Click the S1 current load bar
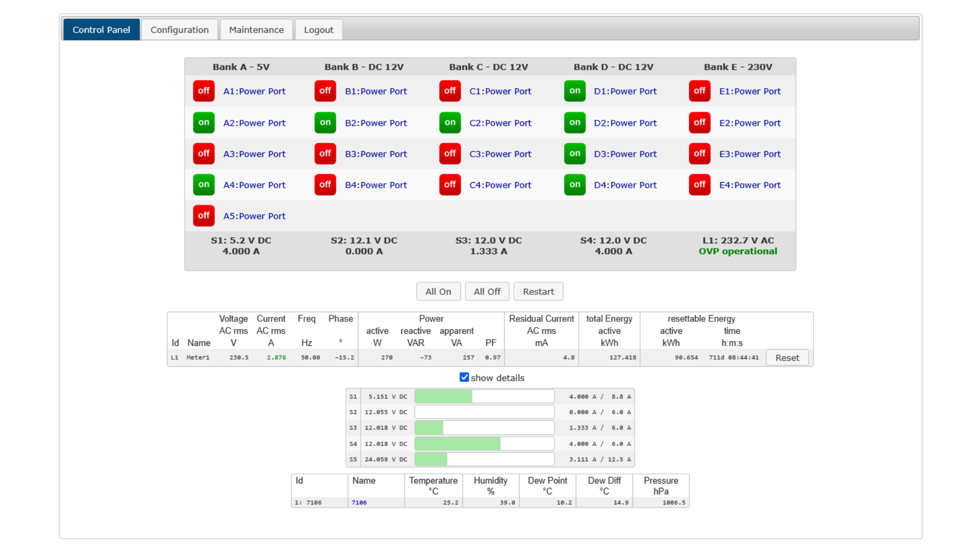The height and width of the screenshot is (551, 980). click(x=484, y=396)
